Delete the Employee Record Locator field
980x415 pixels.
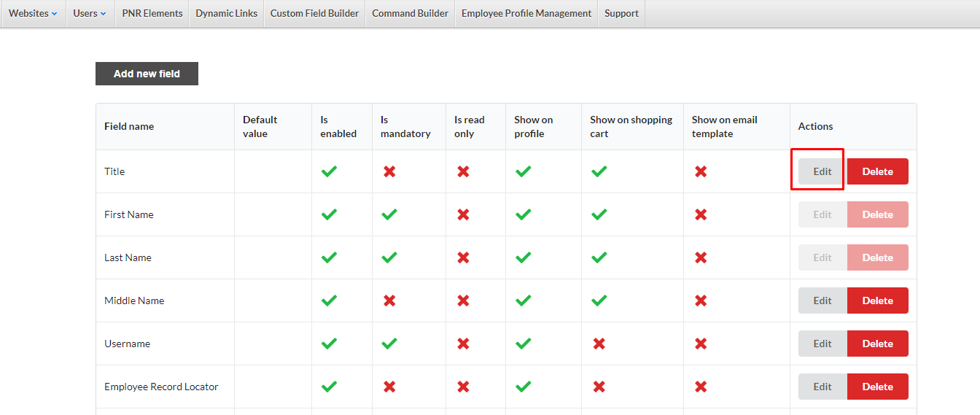[877, 387]
